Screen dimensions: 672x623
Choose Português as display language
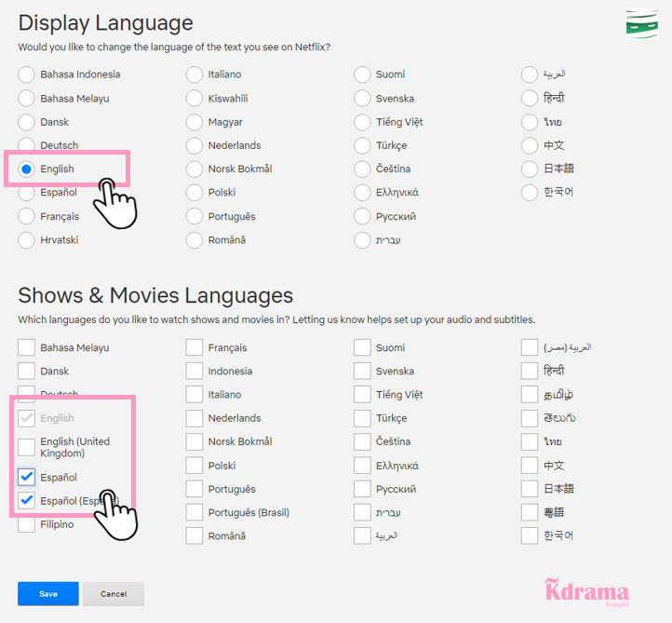pos(195,216)
